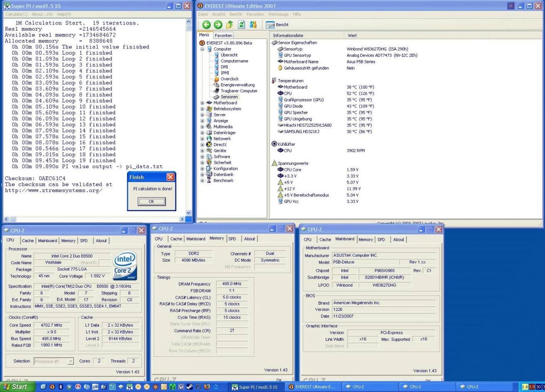Open the Favoriten menu in EVEREST menu bar
The image size is (545, 392).
coord(255,14)
